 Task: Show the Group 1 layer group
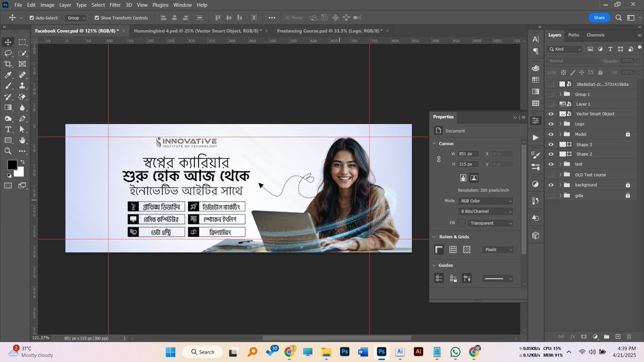tap(551, 94)
